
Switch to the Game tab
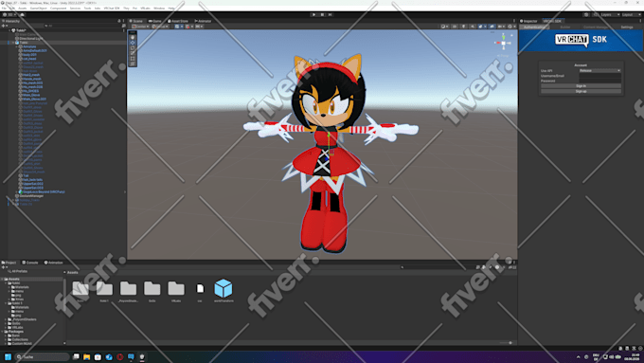coord(154,21)
